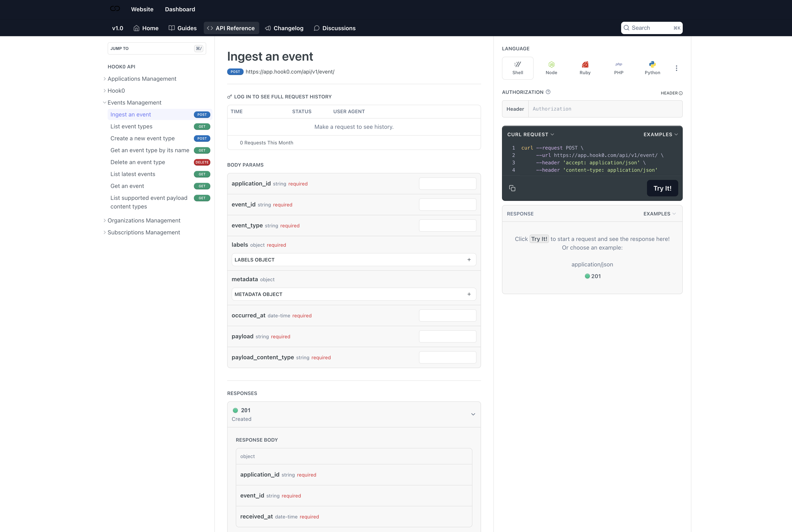Viewport: 792px width, 532px height.
Task: Open the Website nav link
Action: (x=142, y=9)
